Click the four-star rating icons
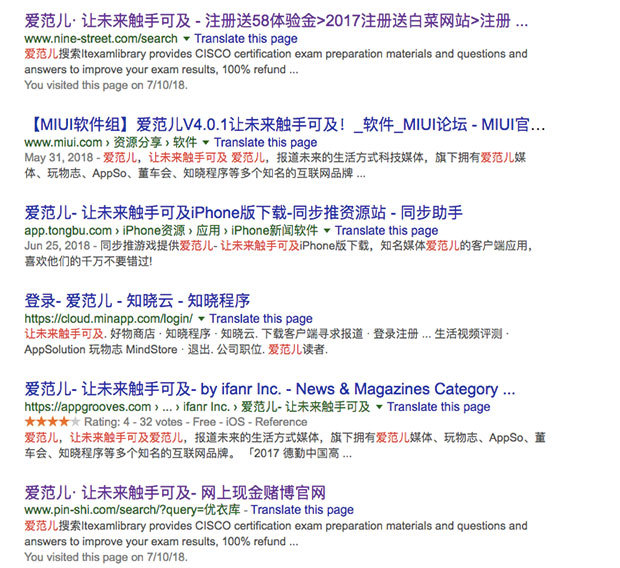This screenshot has width=620, height=568. pyautogui.click(x=52, y=422)
